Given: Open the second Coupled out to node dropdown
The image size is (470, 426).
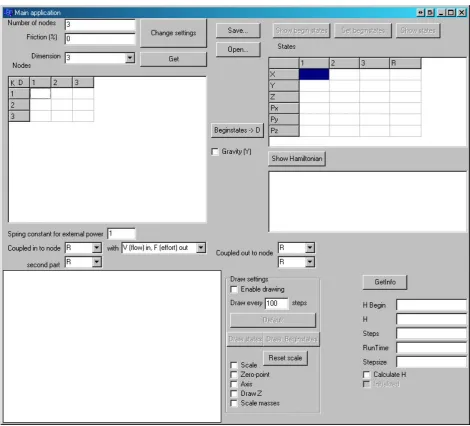Looking at the screenshot, I should coord(310,262).
